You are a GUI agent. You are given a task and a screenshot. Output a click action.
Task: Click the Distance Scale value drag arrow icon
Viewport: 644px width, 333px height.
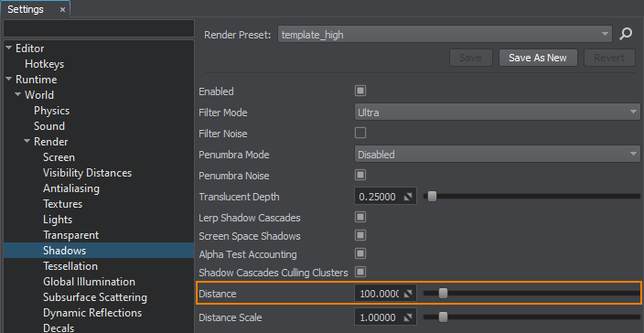tap(407, 317)
